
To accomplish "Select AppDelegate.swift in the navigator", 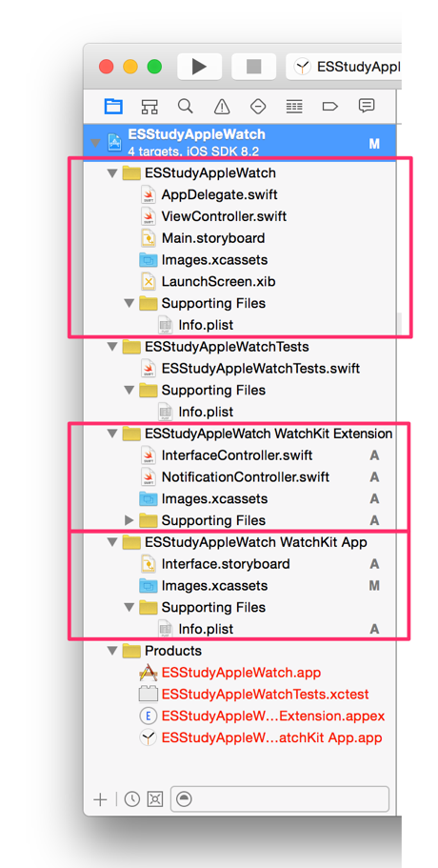I will coord(219,195).
